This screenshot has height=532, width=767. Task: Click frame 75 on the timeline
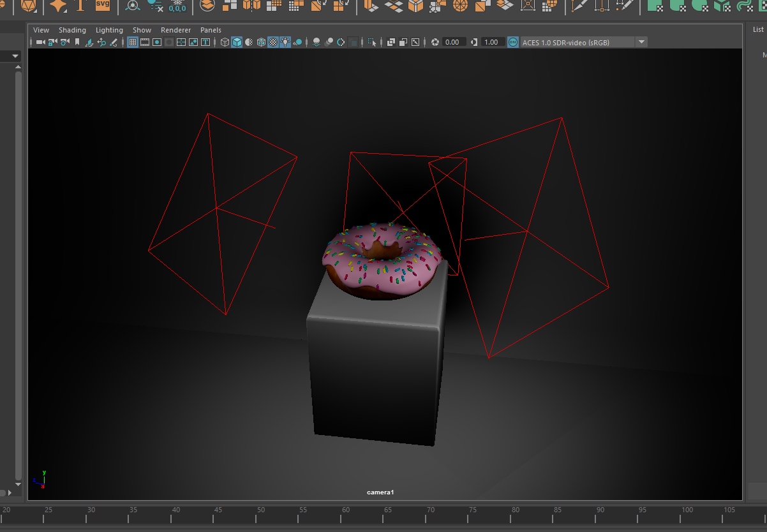(x=473, y=510)
